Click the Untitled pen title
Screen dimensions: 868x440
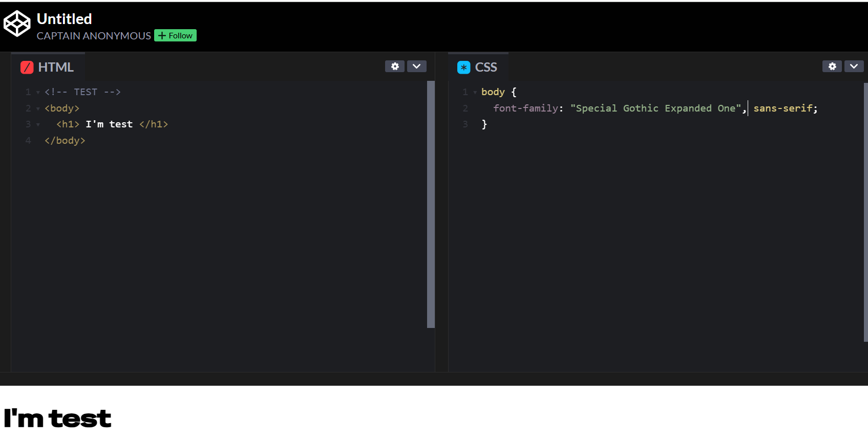[x=65, y=19]
